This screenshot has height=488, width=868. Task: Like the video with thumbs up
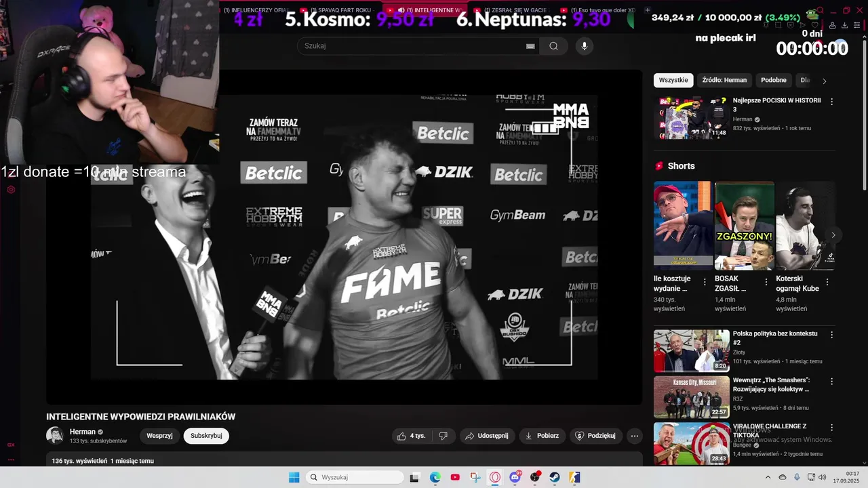coord(412,436)
